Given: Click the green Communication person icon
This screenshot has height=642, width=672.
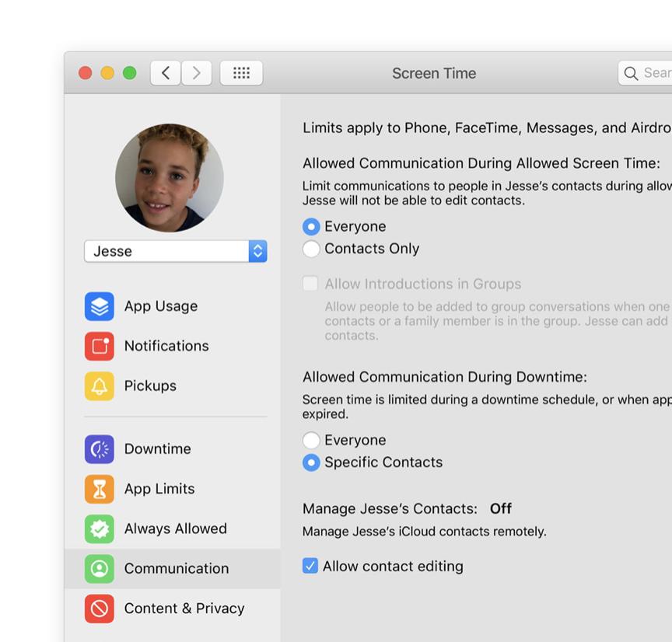Looking at the screenshot, I should click(99, 568).
